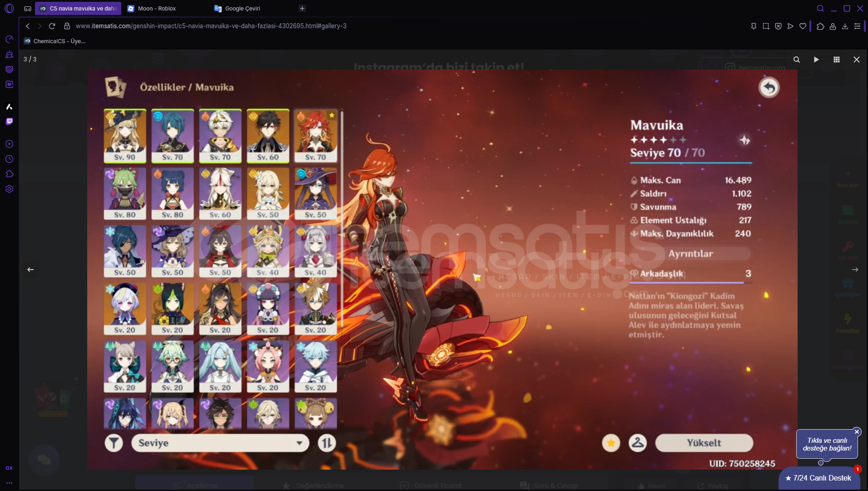Click the browser search magnifier top right
868x491 pixels.
coord(820,8)
